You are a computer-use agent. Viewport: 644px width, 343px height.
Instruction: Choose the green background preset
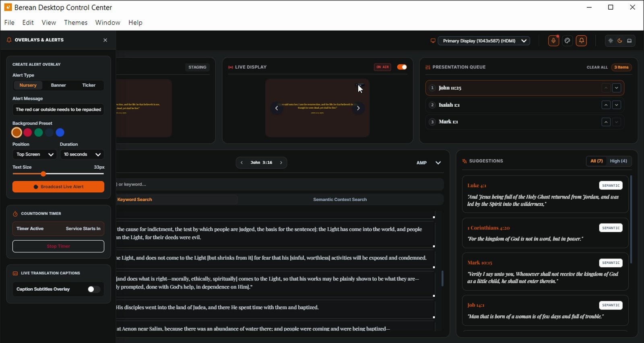pos(39,132)
